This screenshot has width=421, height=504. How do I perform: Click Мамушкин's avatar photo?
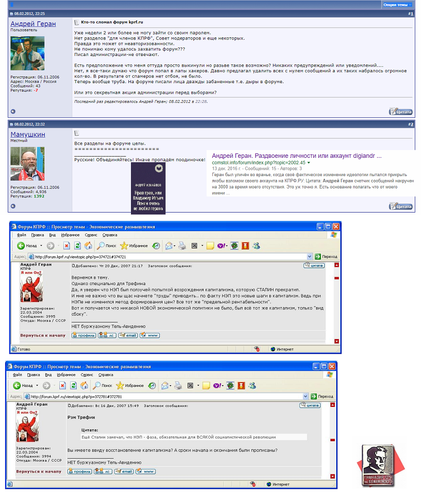28,164
